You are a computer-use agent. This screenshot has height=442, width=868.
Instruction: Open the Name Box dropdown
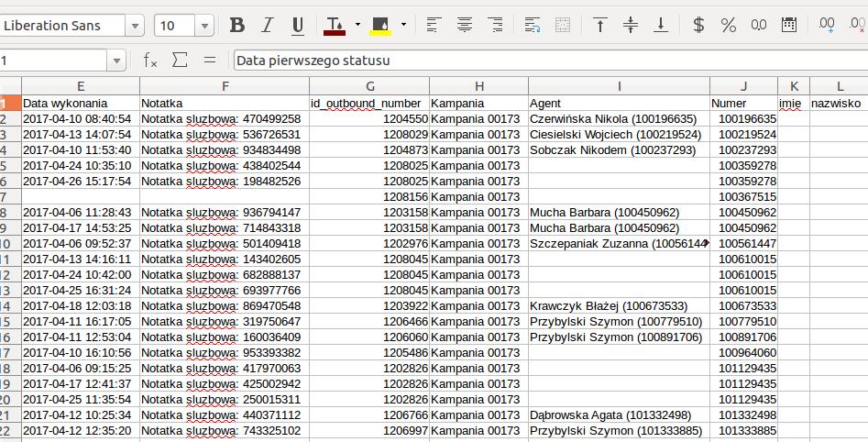click(x=116, y=61)
